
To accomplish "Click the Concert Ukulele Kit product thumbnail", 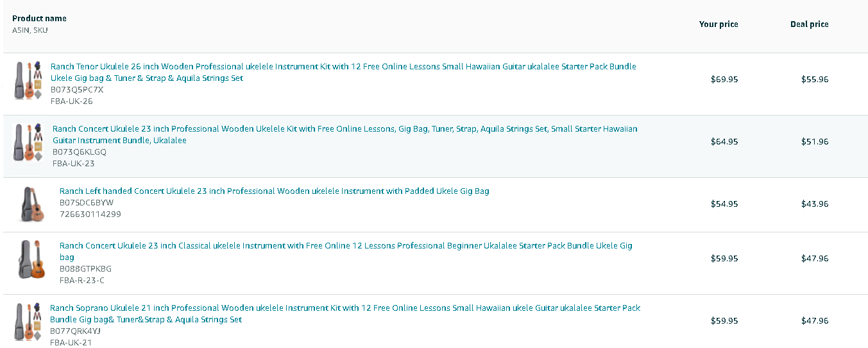I will (29, 143).
